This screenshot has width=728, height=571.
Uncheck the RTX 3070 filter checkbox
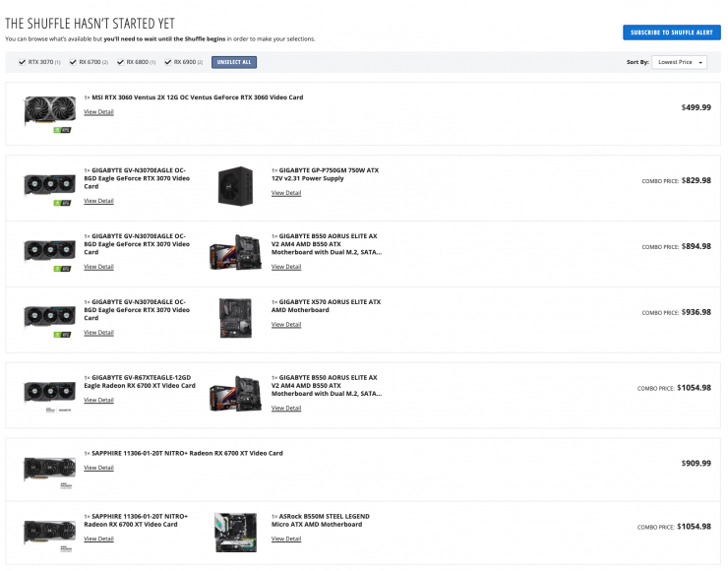22,62
